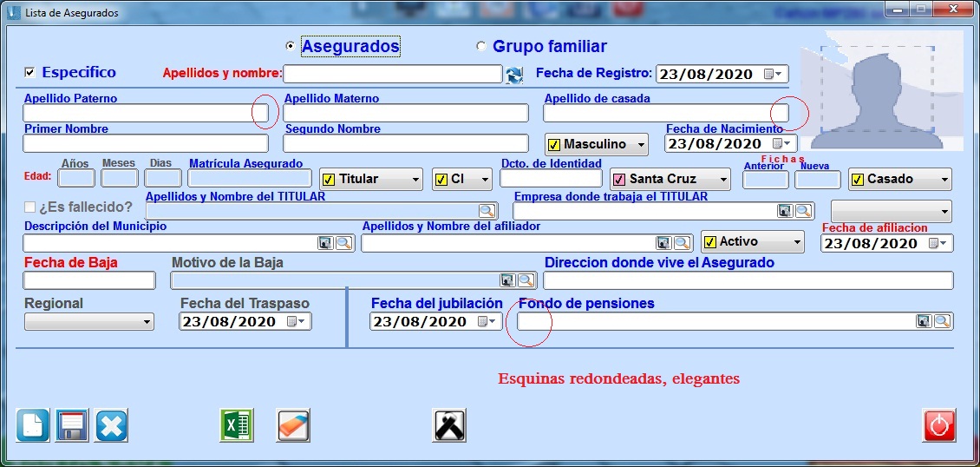Click magnifier in afiliador name field
Image resolution: width=980 pixels, height=467 pixels.
682,242
